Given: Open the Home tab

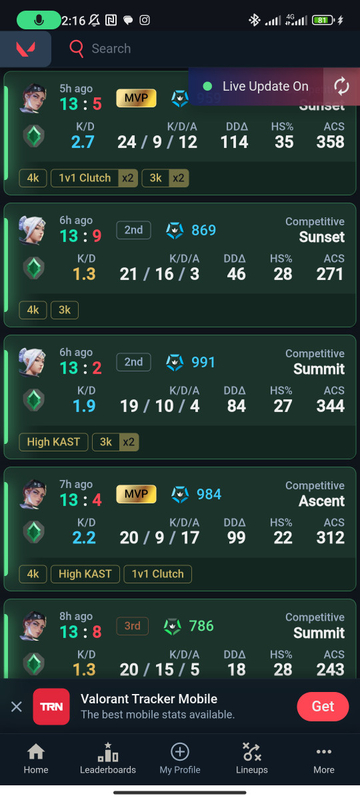Looking at the screenshot, I should click(36, 758).
